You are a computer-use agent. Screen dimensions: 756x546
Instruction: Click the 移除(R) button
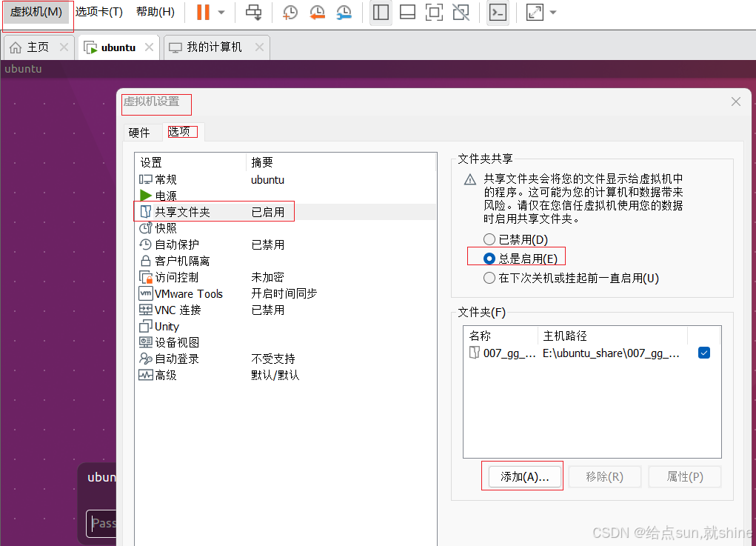coord(605,477)
